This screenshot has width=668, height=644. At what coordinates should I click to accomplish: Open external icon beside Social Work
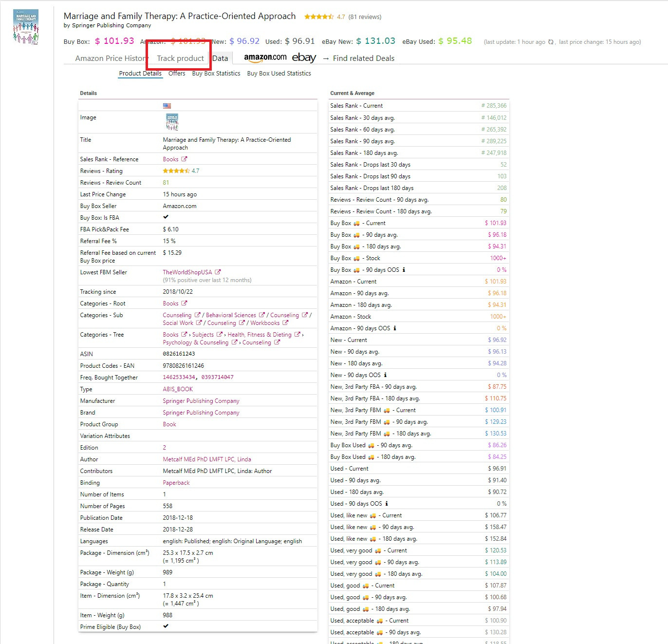coord(199,322)
